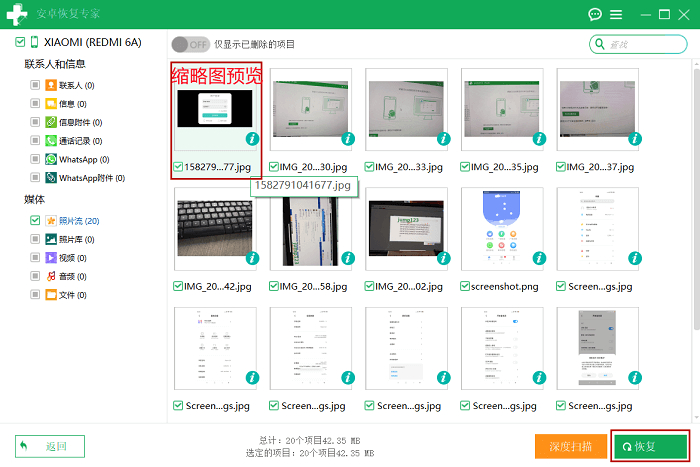
Task: Select WhatsApp (0) category
Action: tap(84, 159)
